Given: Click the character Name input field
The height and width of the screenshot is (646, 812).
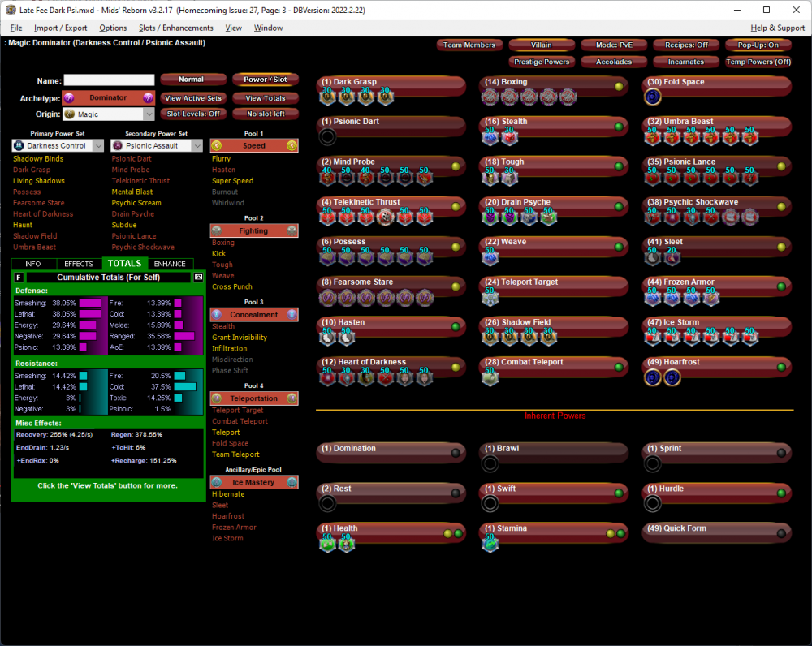Looking at the screenshot, I should tap(109, 80).
